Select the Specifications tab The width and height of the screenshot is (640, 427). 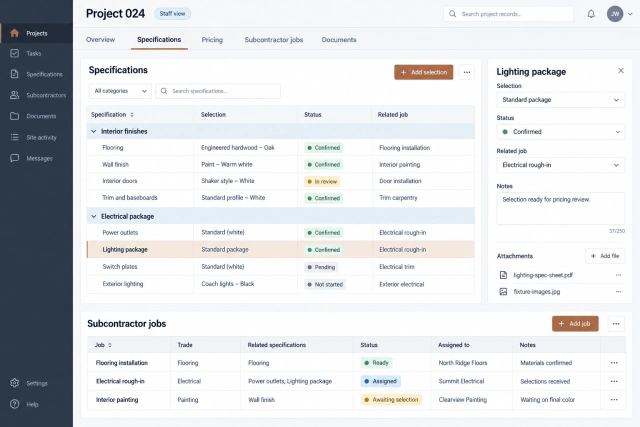(159, 40)
